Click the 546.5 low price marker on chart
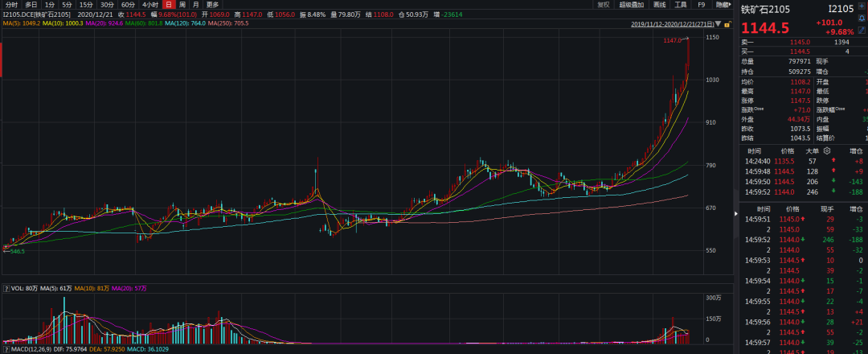Viewport: 868px width, 354px height. 17,251
